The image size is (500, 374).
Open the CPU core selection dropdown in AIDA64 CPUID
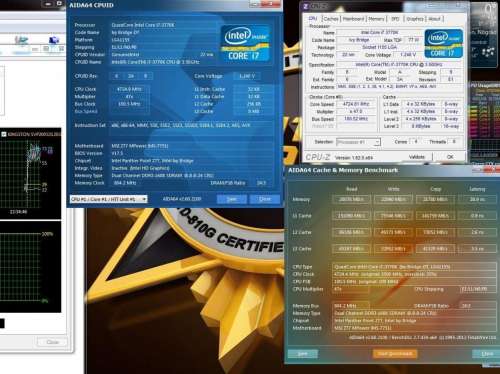coord(109,199)
